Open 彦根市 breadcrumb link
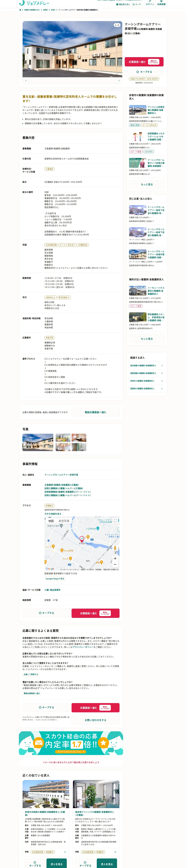 click(x=53, y=10)
